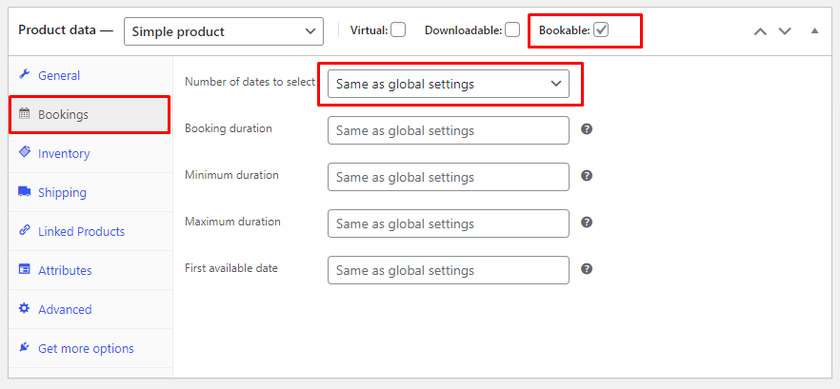
Task: Click the Bookable label text
Action: (x=565, y=31)
